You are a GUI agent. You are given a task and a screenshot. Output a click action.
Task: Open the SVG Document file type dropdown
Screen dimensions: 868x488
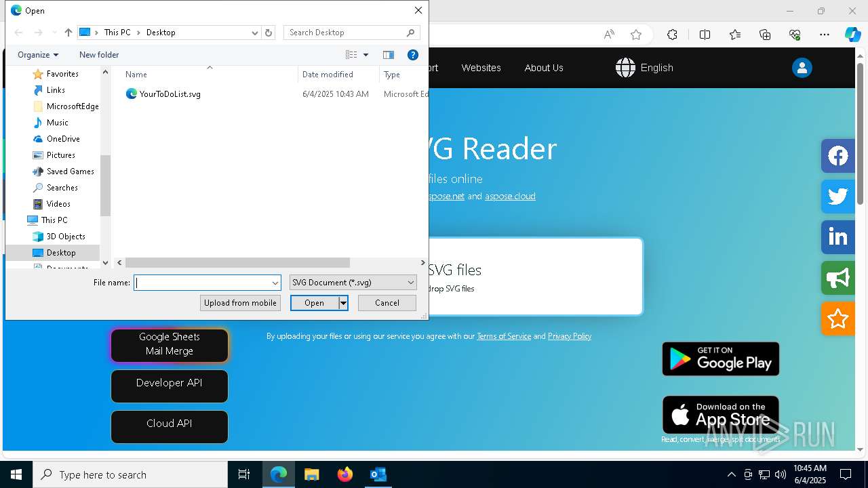(353, 283)
